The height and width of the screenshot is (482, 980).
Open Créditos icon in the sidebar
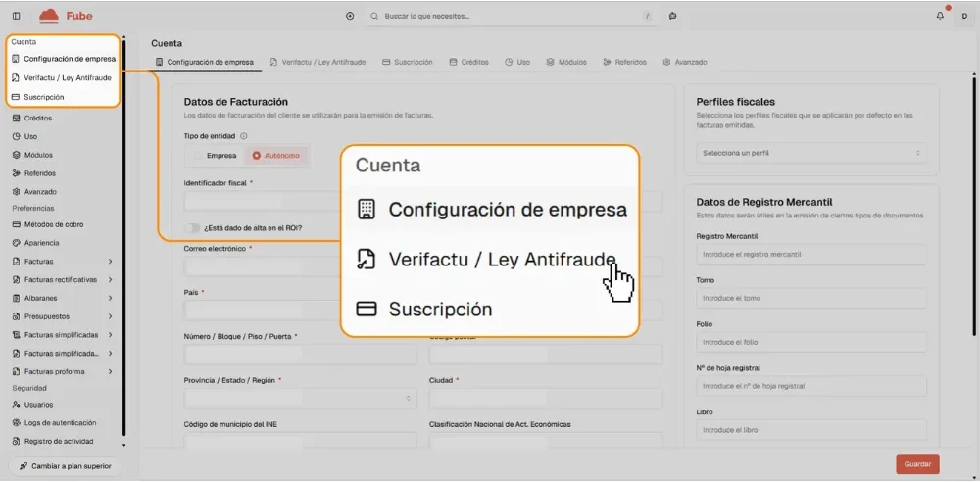17,119
